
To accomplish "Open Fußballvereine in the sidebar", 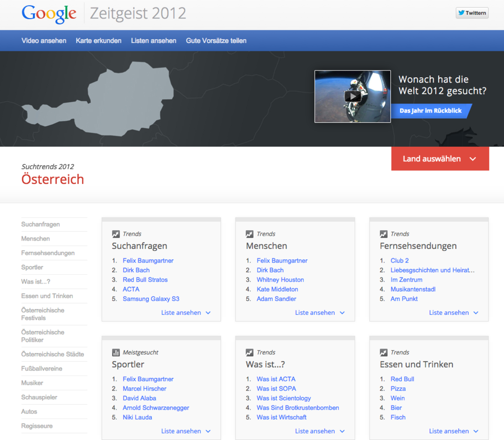I will point(42,369).
